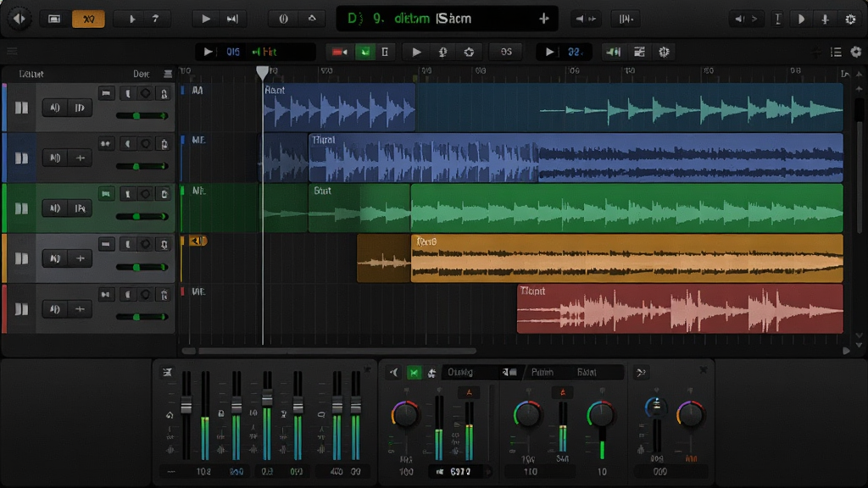
Task: Click the horizontal scrollbar below the timeline
Action: [337, 351]
